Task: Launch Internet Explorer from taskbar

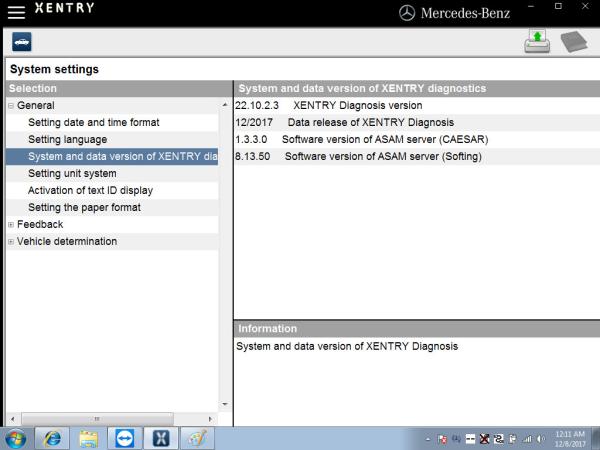Action: point(52,439)
